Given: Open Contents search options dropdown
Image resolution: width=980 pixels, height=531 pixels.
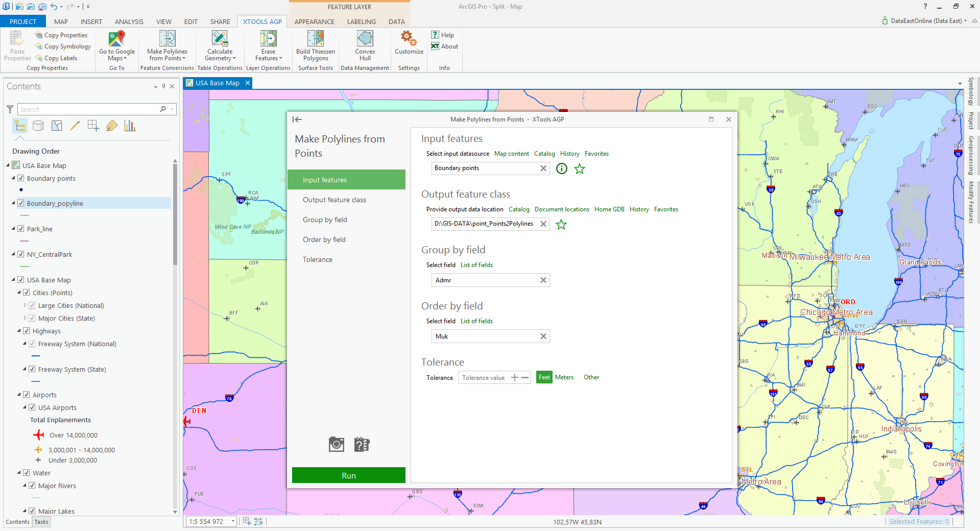Looking at the screenshot, I should click(x=172, y=109).
